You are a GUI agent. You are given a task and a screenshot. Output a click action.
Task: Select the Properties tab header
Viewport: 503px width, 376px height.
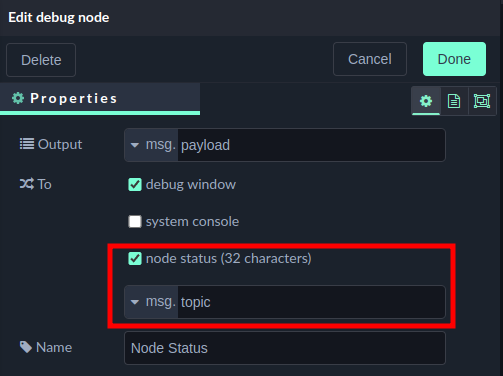click(x=100, y=99)
